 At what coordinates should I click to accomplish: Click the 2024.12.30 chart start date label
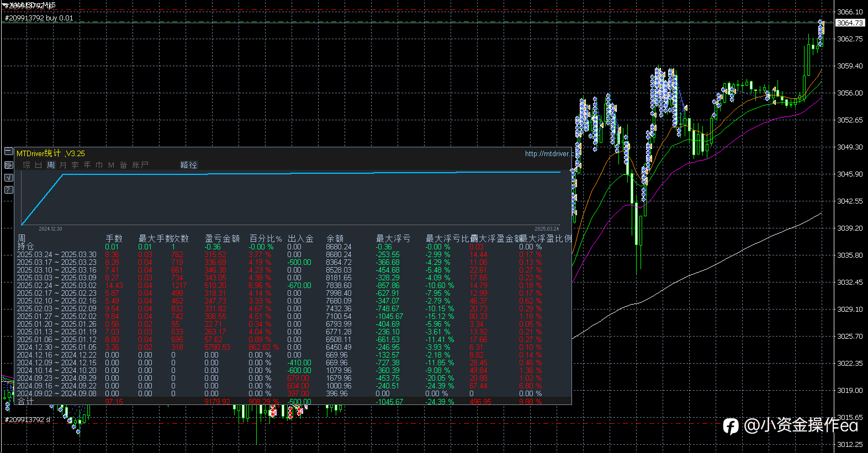(x=50, y=228)
